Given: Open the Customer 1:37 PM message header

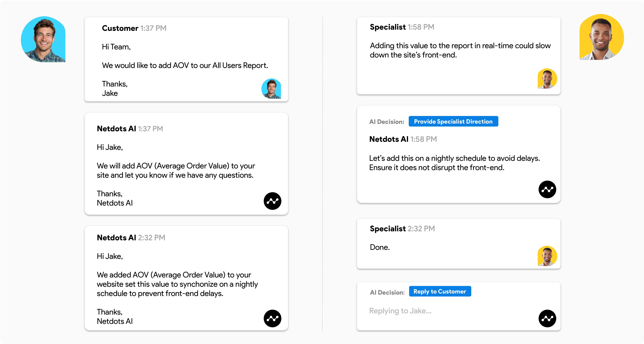Looking at the screenshot, I should point(134,28).
